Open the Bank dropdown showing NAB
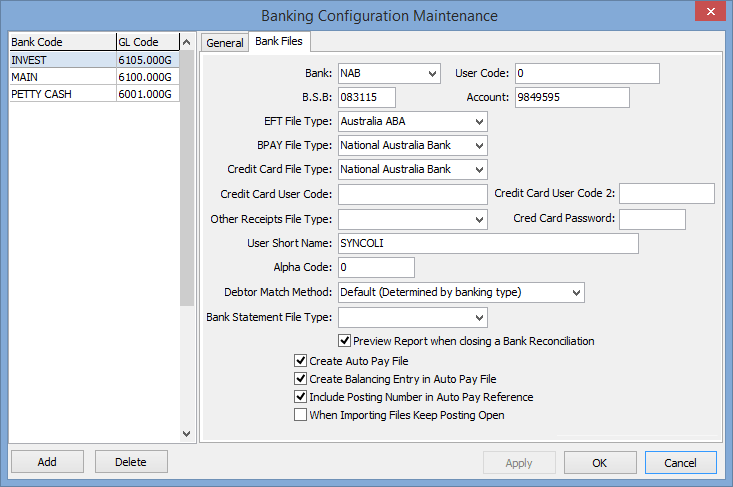Viewport: 733px width, 487px height. [x=432, y=73]
